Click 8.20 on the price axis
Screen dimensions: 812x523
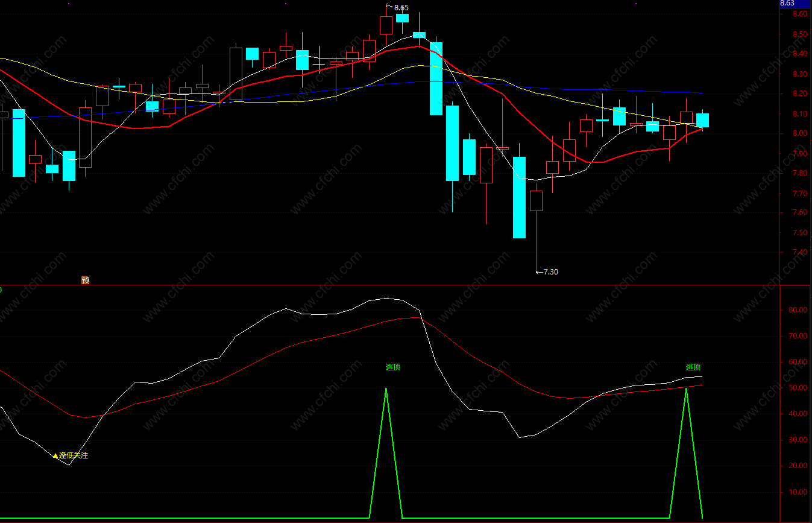(x=801, y=94)
